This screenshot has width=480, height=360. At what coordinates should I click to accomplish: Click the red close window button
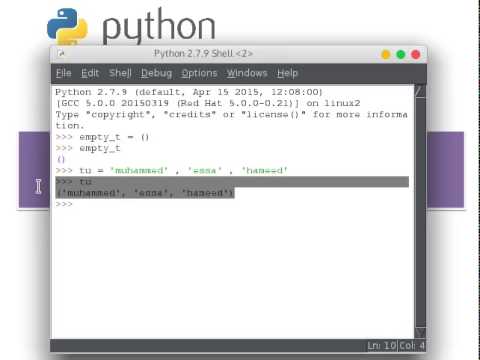416,54
